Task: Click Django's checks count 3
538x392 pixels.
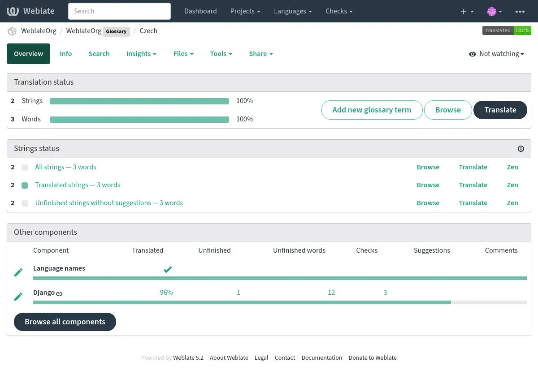Action: coord(385,293)
